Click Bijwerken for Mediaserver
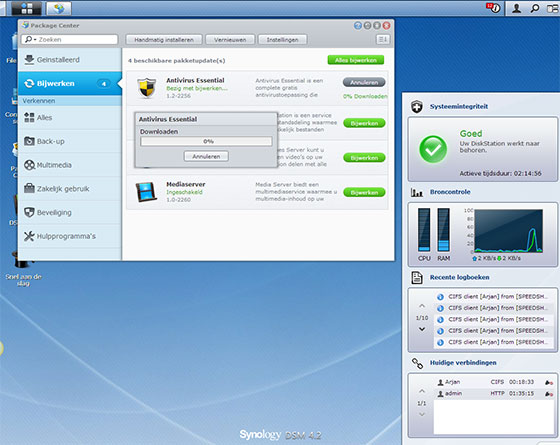Screen dimensions: 560x445 pos(364,192)
